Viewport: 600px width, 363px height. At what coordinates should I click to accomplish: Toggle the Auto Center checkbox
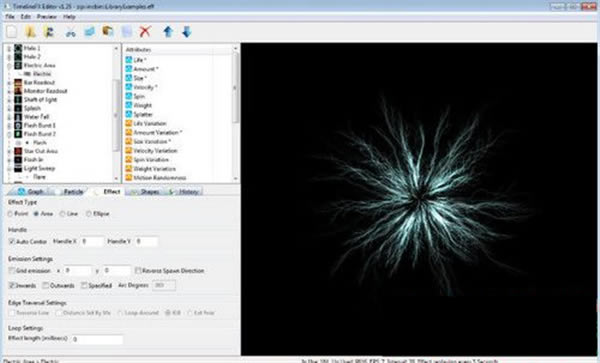click(x=11, y=242)
